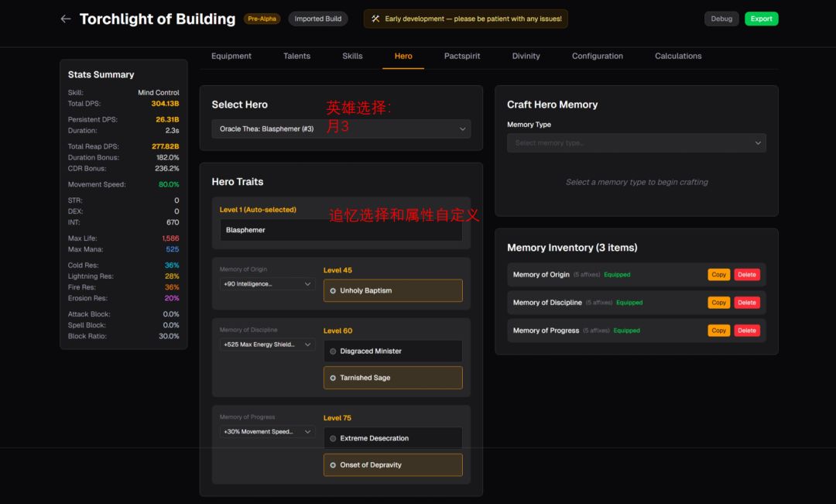Click the Lightning Res value 28%
The height and width of the screenshot is (504, 836).
point(172,276)
